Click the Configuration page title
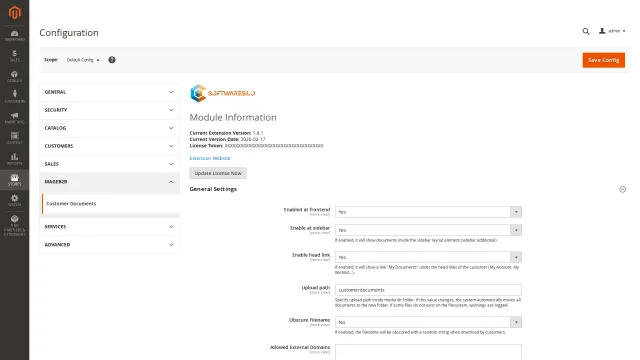The width and height of the screenshot is (640, 360). [69, 33]
